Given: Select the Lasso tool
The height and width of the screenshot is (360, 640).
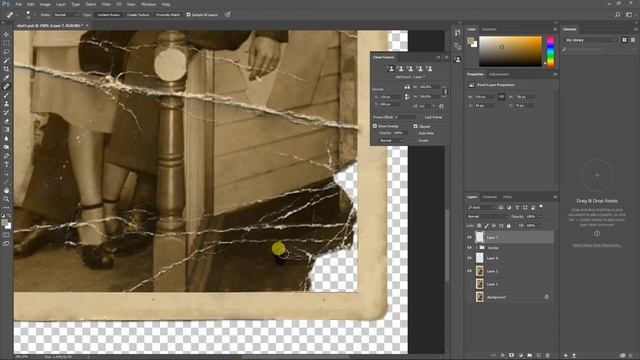Looking at the screenshot, I should [x=6, y=52].
